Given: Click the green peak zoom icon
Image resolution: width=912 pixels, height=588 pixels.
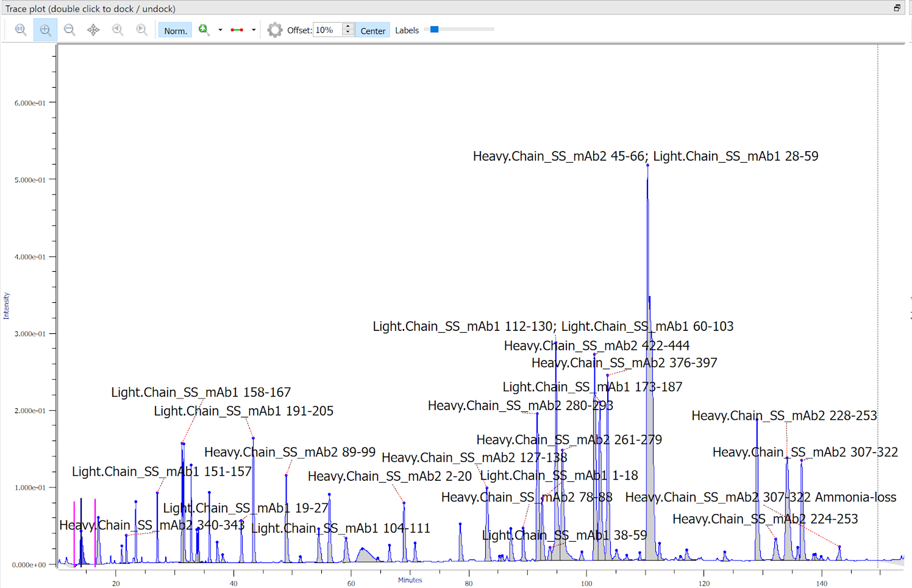Looking at the screenshot, I should pyautogui.click(x=204, y=30).
